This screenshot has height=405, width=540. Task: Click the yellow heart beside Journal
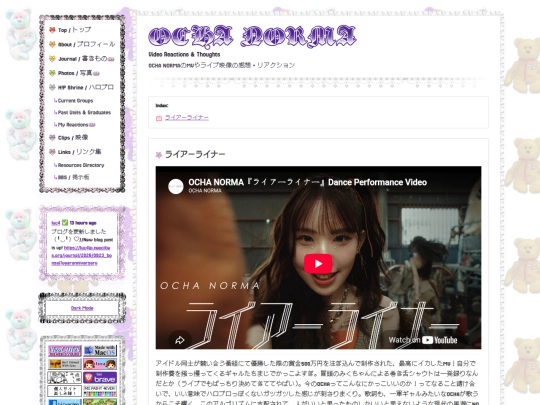point(52,59)
